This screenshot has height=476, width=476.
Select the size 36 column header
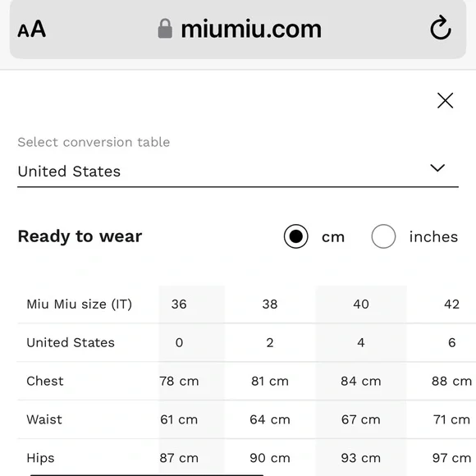179,304
